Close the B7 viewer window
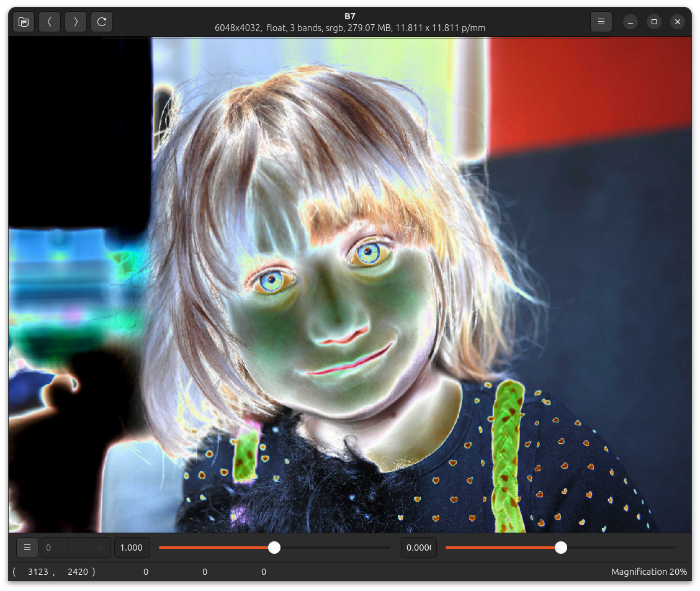Image resolution: width=700 pixels, height=591 pixels. (x=678, y=22)
